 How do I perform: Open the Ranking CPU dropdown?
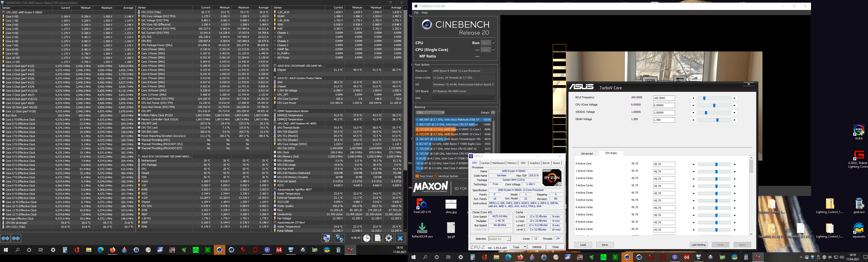click(430, 113)
